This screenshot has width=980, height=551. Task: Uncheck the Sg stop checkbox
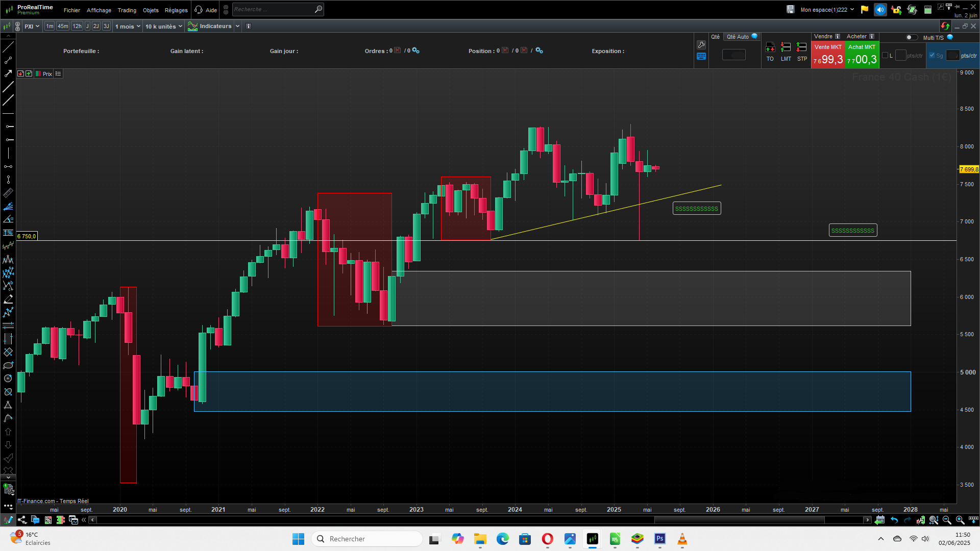point(932,56)
